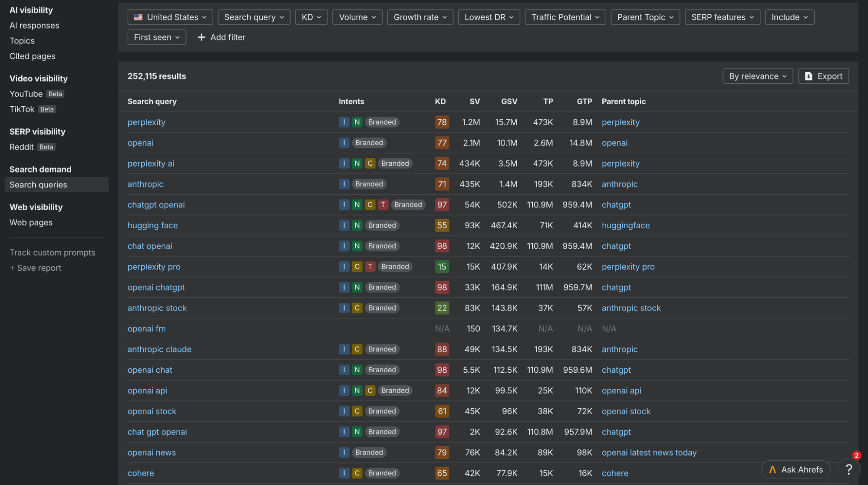Viewport: 868px width, 485px height.
Task: Open the openai fm query link
Action: [x=146, y=329]
